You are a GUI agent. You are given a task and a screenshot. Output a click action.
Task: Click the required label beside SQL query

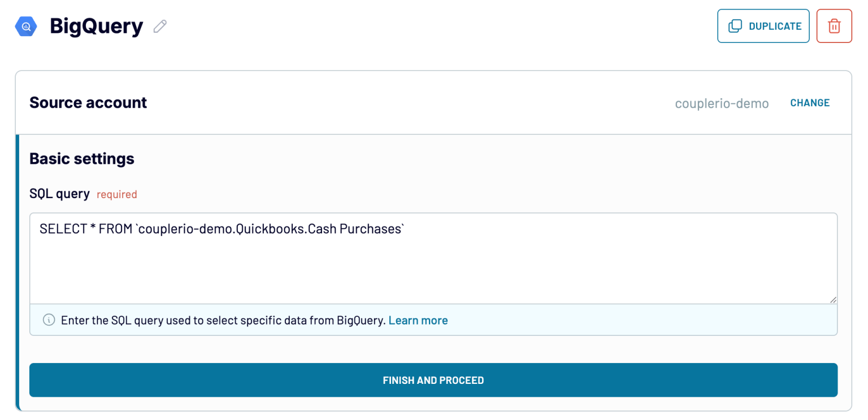coord(116,194)
